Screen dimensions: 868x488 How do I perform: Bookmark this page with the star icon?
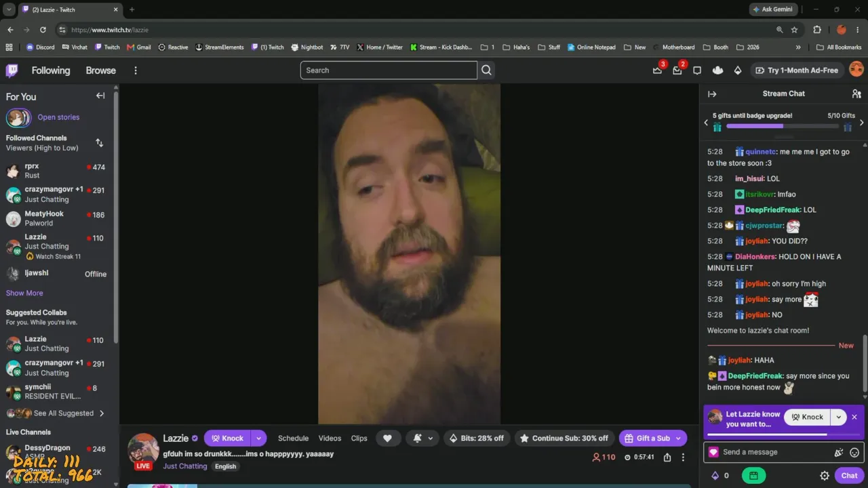coord(794,30)
